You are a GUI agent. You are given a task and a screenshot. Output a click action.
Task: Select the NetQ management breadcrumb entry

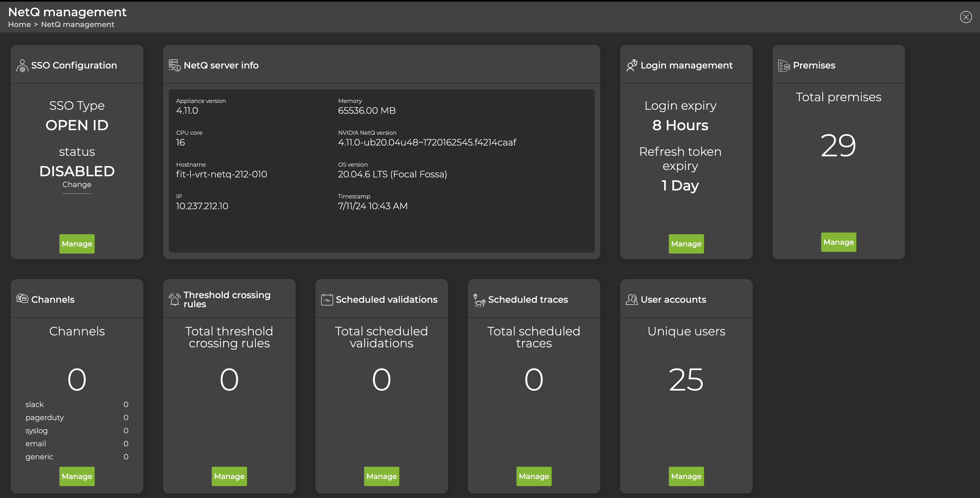pos(77,24)
